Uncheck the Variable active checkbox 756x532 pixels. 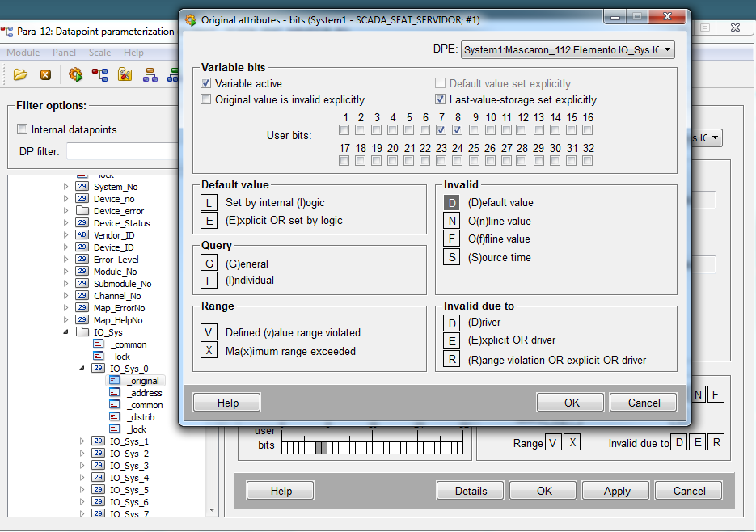click(x=205, y=83)
